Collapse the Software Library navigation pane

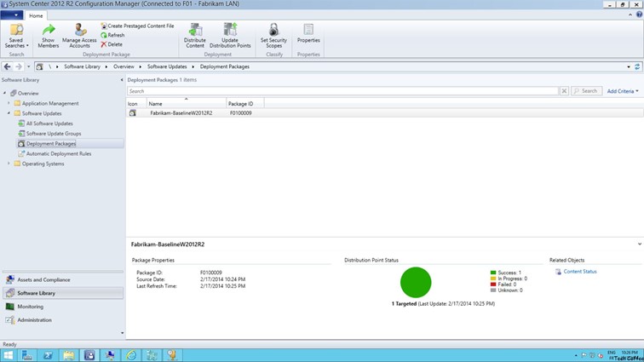122,80
